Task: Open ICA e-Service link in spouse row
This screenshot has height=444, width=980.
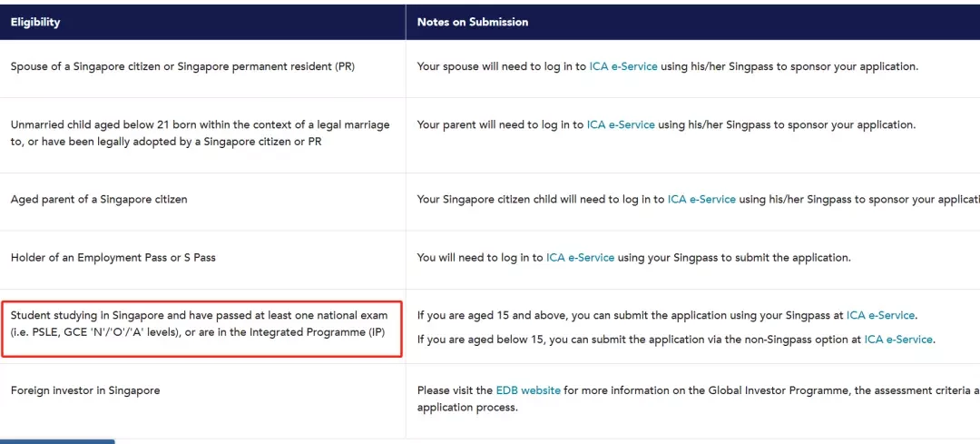Action: (x=623, y=66)
